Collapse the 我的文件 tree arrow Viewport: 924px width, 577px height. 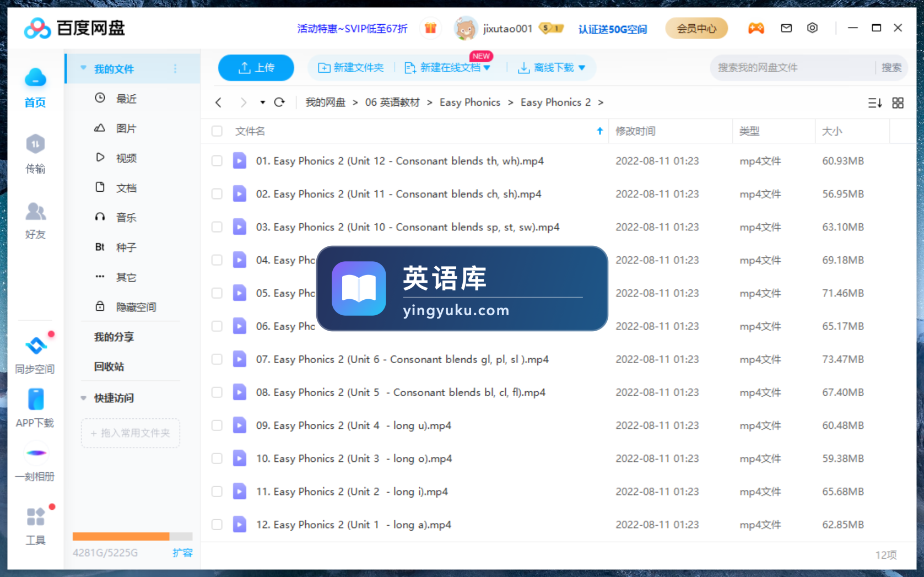point(84,68)
